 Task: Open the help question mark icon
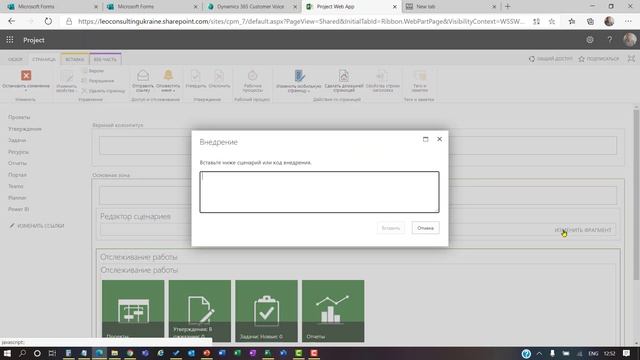tap(610, 40)
